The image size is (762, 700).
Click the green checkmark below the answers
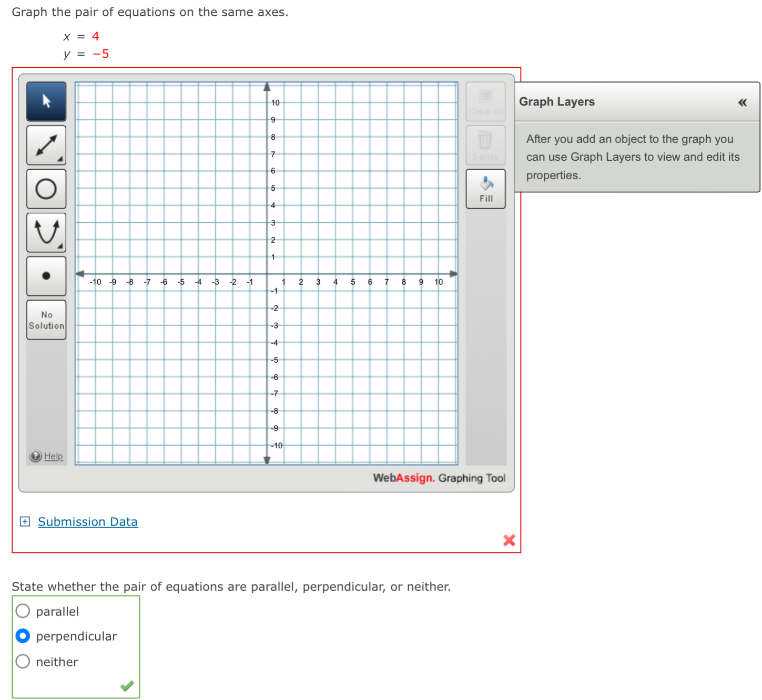[x=126, y=685]
